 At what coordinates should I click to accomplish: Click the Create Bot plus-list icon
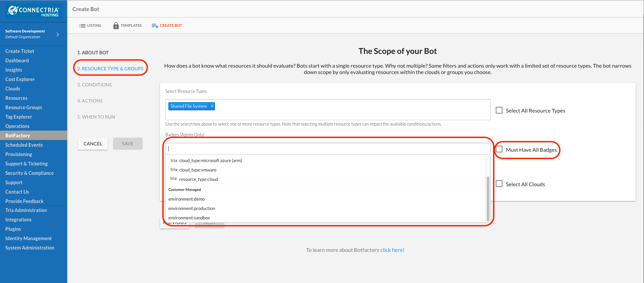coord(155,26)
